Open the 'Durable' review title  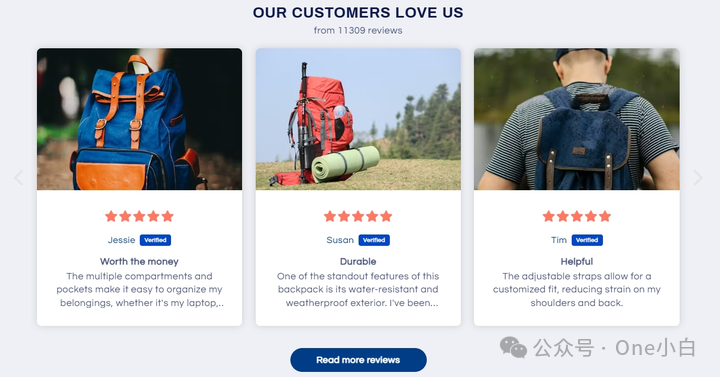tap(358, 261)
